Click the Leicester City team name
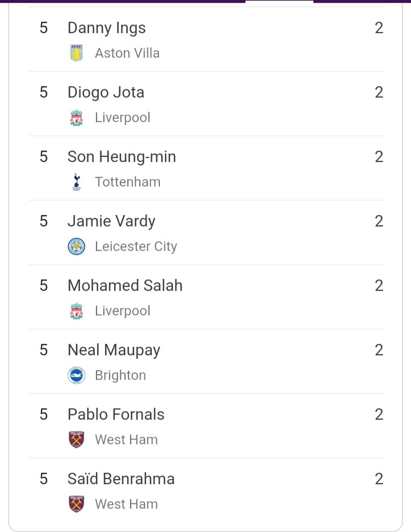 [x=136, y=247]
